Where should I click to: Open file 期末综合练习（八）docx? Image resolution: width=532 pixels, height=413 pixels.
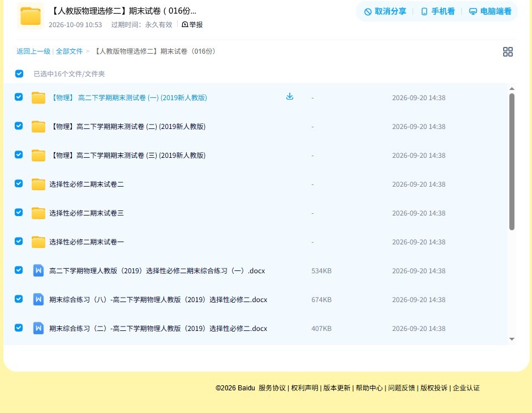158,299
